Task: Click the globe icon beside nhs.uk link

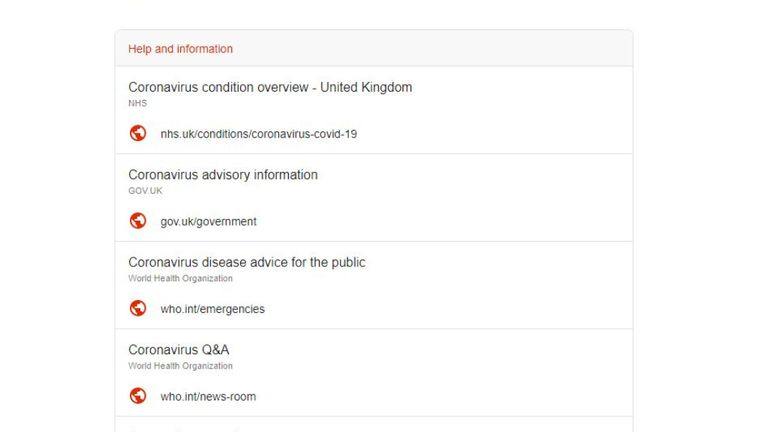Action: [x=138, y=133]
